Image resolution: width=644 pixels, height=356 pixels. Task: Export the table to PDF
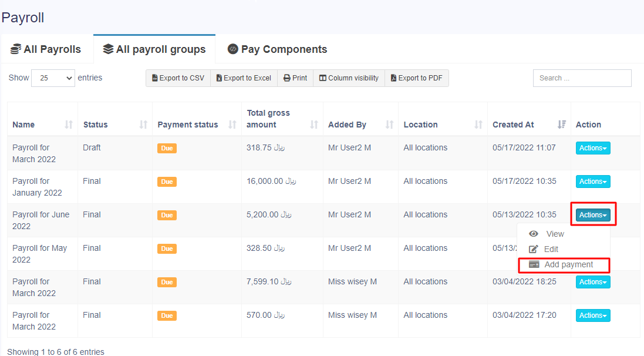point(416,78)
